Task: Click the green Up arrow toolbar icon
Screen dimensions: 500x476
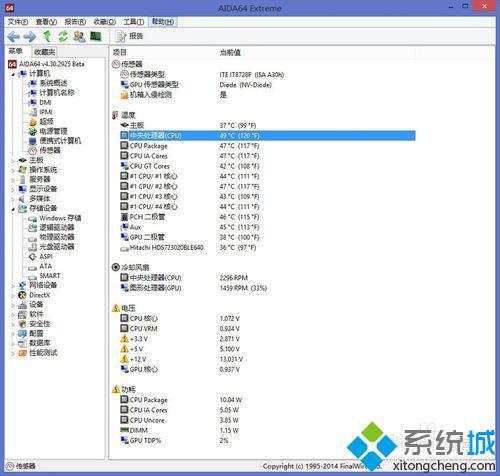Action: point(47,36)
